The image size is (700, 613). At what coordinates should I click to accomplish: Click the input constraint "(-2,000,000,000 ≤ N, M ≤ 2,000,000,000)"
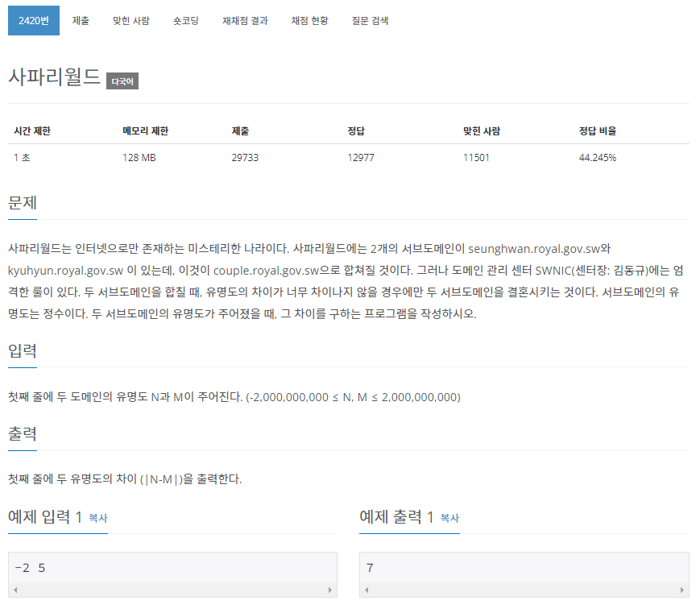point(353,397)
